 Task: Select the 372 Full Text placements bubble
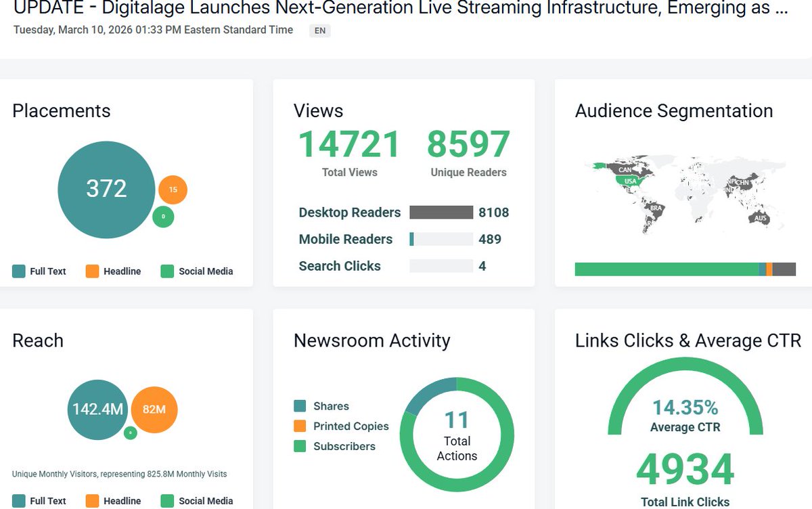pyautogui.click(x=106, y=189)
